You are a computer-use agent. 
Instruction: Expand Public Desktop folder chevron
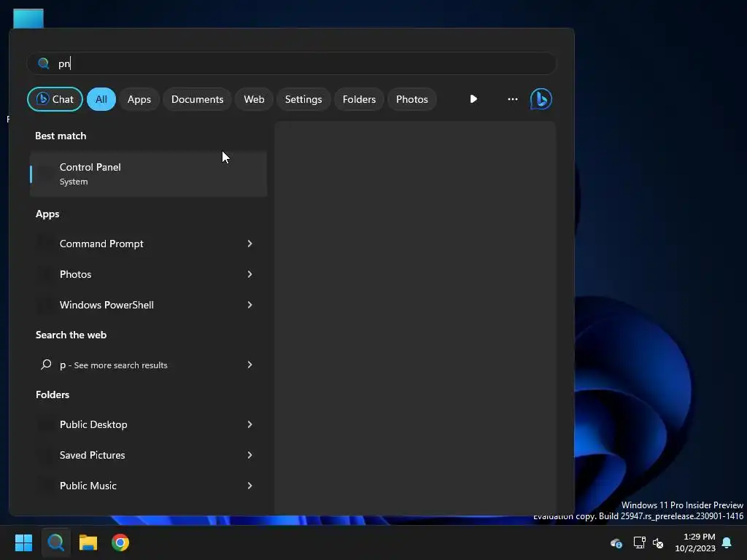click(x=249, y=424)
